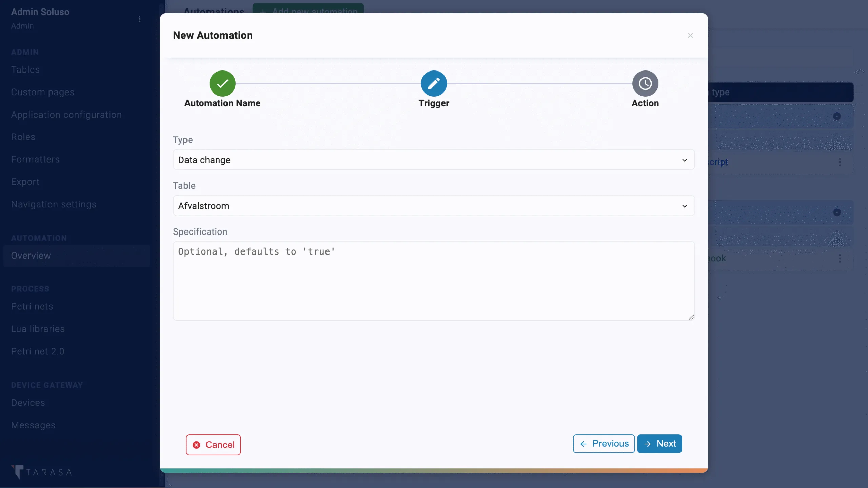The height and width of the screenshot is (488, 868).
Task: Open the kebab menu on the script row
Action: [840, 162]
